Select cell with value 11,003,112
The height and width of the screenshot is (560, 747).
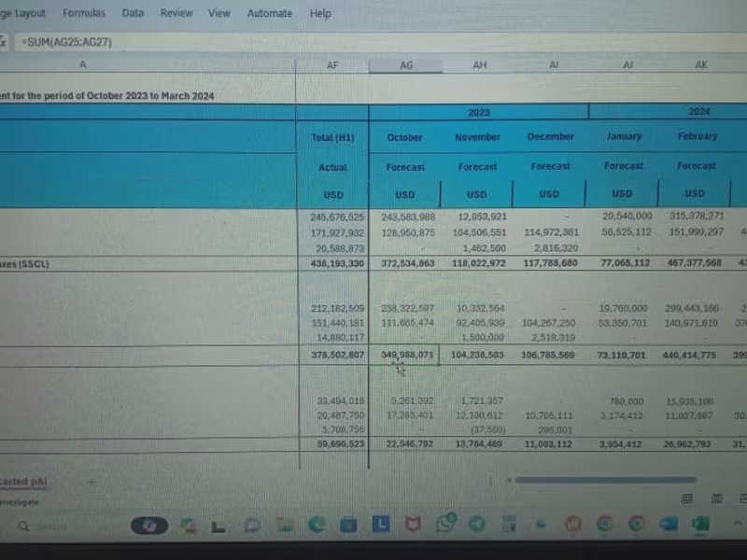(548, 444)
